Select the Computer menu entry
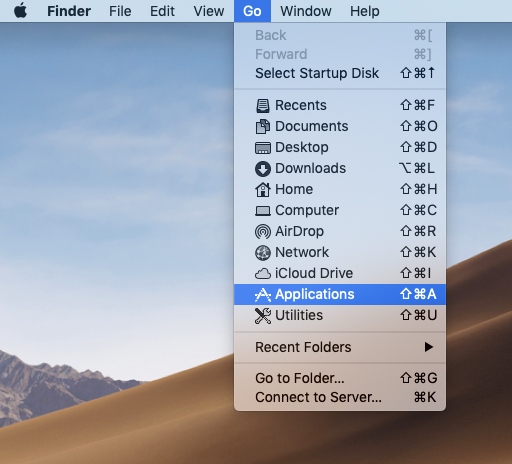Image resolution: width=512 pixels, height=464 pixels. [340, 210]
